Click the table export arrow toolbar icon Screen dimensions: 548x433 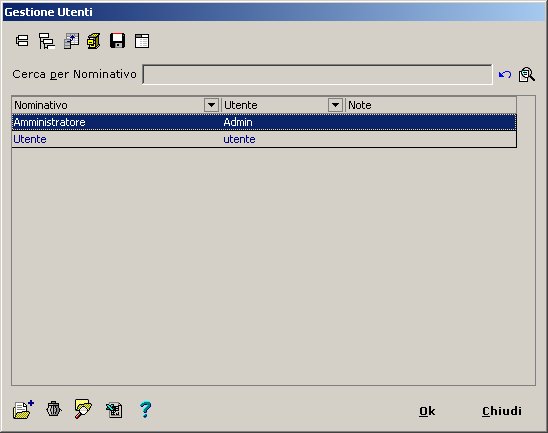tap(71, 41)
